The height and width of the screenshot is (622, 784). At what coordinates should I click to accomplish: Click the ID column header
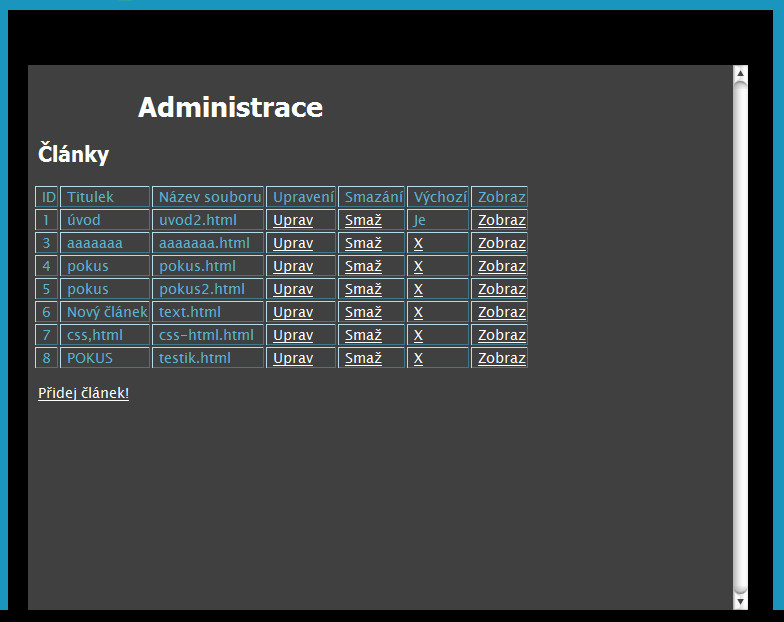click(46, 197)
